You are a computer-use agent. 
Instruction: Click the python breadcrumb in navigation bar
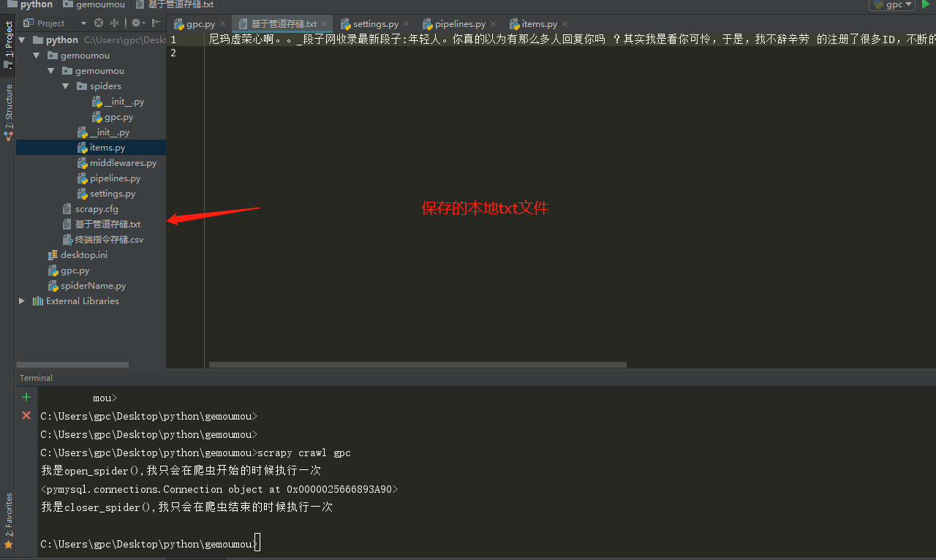31,4
